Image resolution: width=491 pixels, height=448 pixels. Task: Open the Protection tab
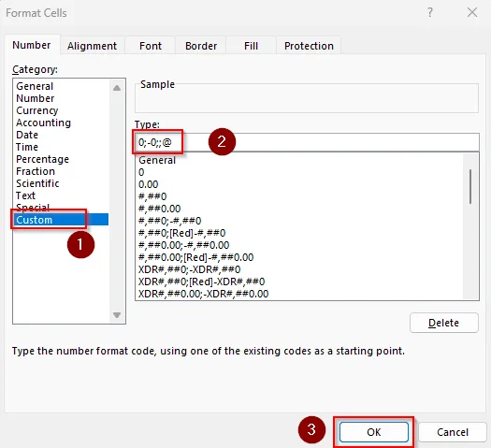[309, 46]
